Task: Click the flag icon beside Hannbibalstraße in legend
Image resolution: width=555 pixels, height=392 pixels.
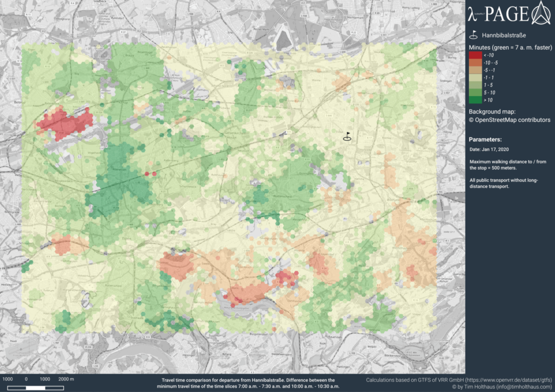Action: (473, 35)
